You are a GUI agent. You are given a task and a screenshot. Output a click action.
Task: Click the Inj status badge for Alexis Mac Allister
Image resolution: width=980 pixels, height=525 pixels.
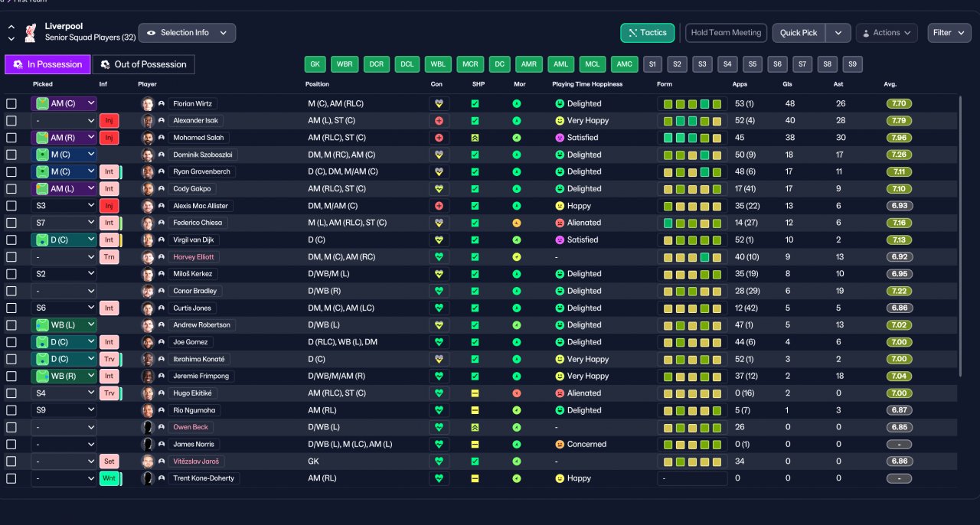pyautogui.click(x=109, y=206)
